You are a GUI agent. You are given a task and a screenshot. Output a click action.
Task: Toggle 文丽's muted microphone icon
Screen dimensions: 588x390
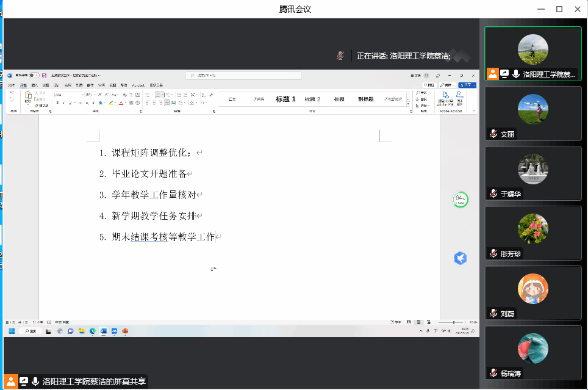(x=493, y=134)
